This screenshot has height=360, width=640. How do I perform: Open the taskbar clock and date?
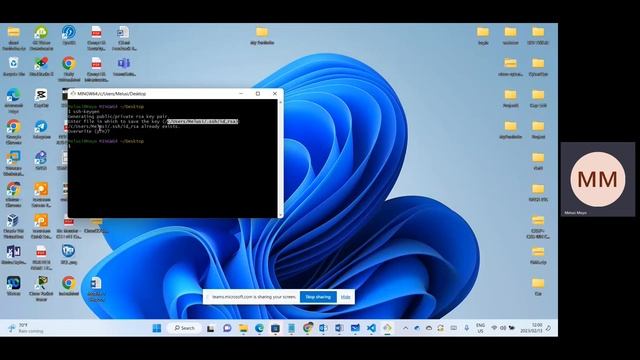pos(531,328)
